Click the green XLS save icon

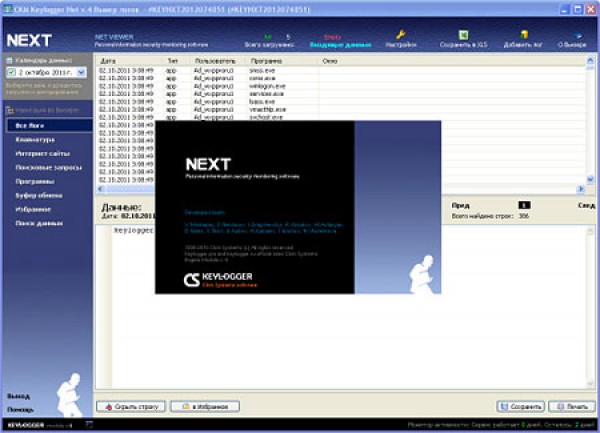pyautogui.click(x=463, y=35)
